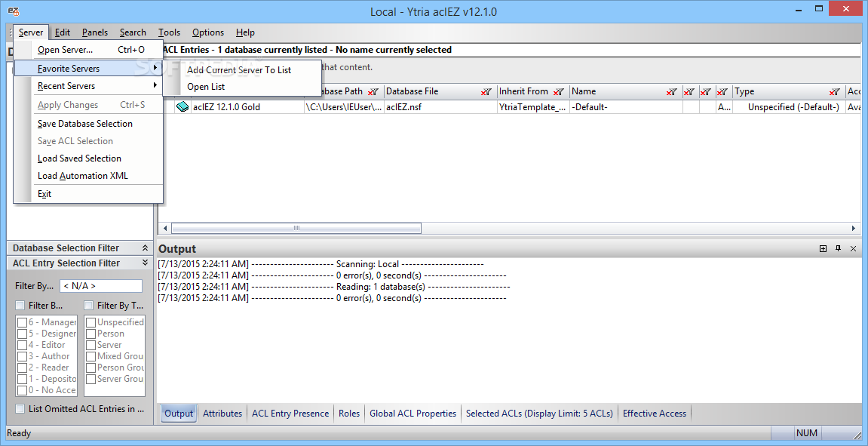Viewport: 868px width, 446px height.
Task: Click the horizontal scrollbar thumb in ACL grid
Action: [x=296, y=228]
